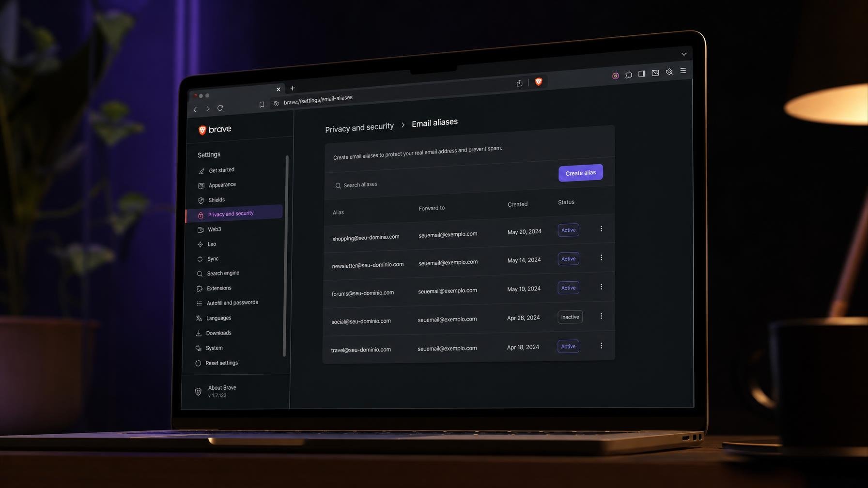Reload the page with the refresh icon

220,108
